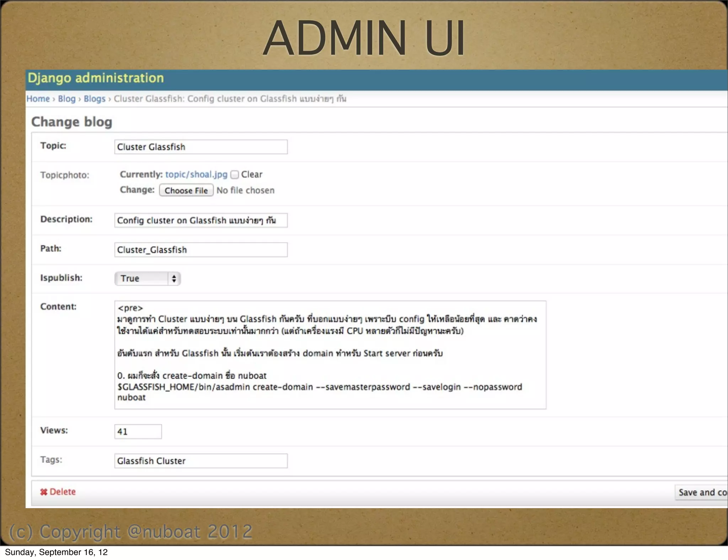The width and height of the screenshot is (728, 560).
Task: Open the Home breadcrumb link
Action: (x=38, y=99)
